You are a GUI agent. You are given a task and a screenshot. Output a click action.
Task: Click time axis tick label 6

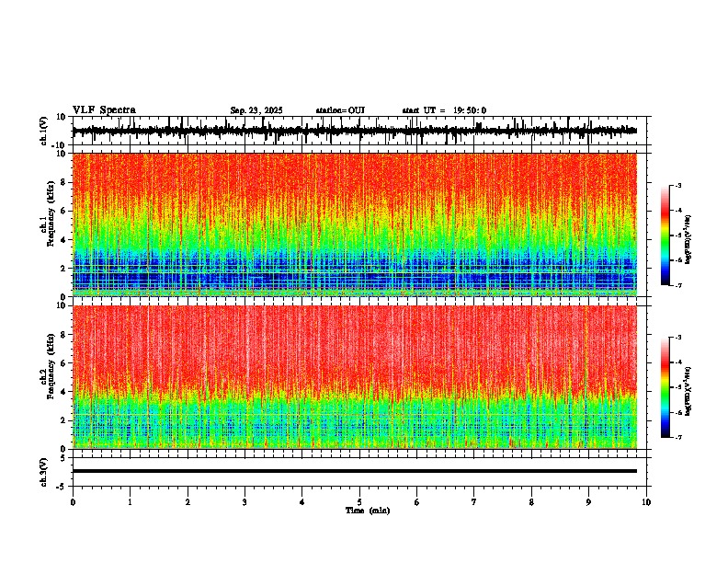click(416, 502)
